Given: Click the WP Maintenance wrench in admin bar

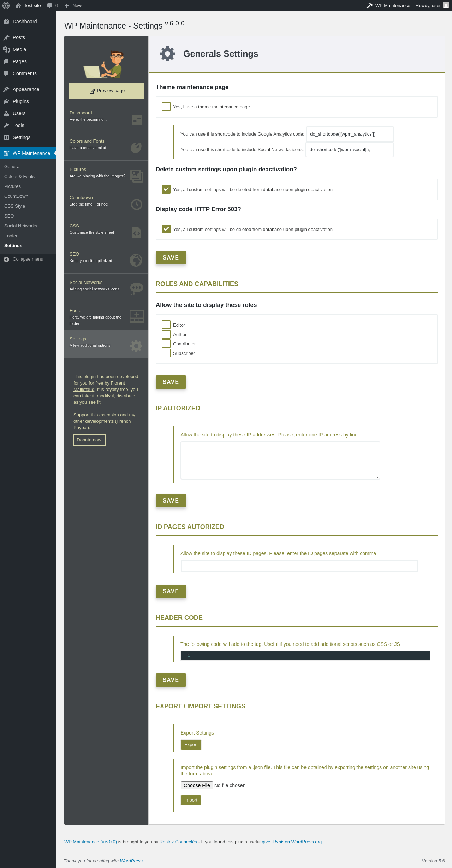Looking at the screenshot, I should [370, 6].
